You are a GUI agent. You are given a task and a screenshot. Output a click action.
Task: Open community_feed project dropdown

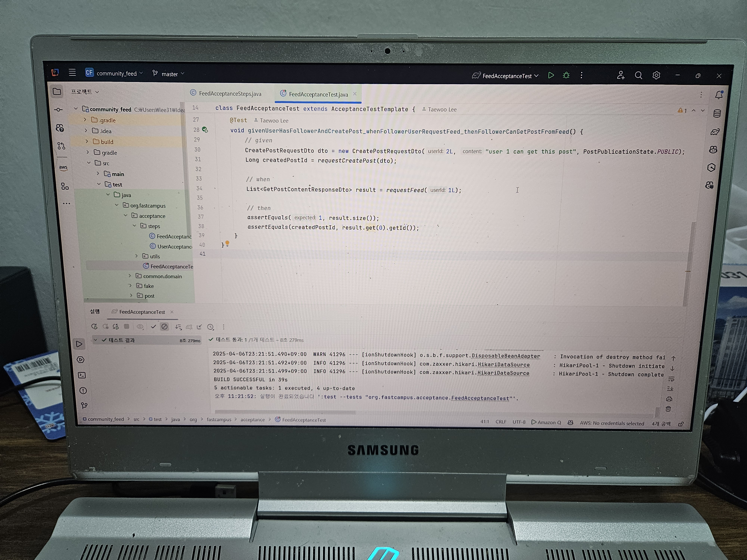(114, 73)
